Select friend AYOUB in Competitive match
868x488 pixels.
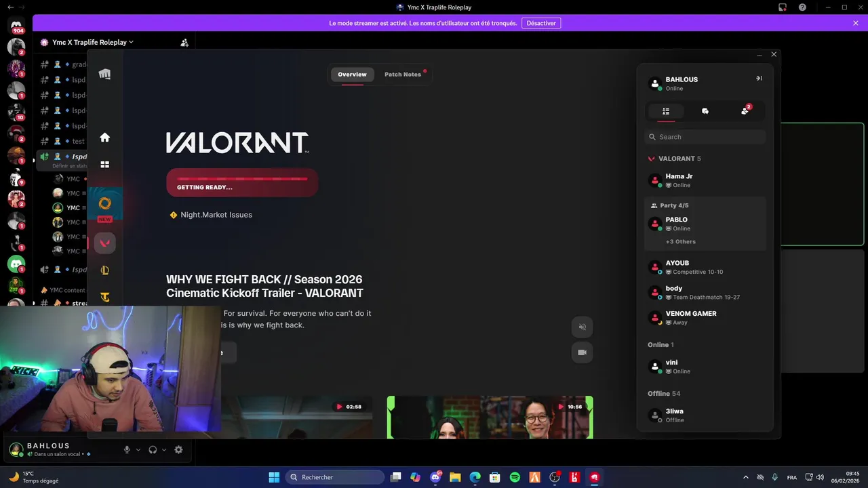[705, 267]
